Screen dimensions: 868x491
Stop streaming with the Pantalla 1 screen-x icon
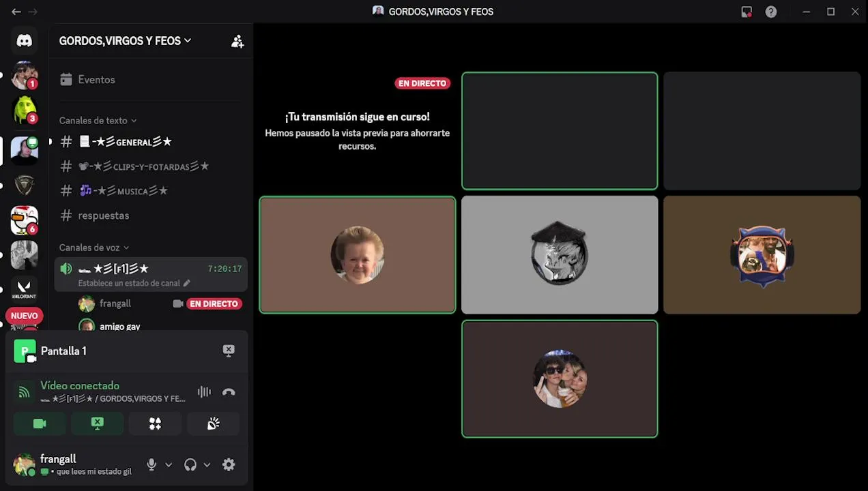coord(229,351)
